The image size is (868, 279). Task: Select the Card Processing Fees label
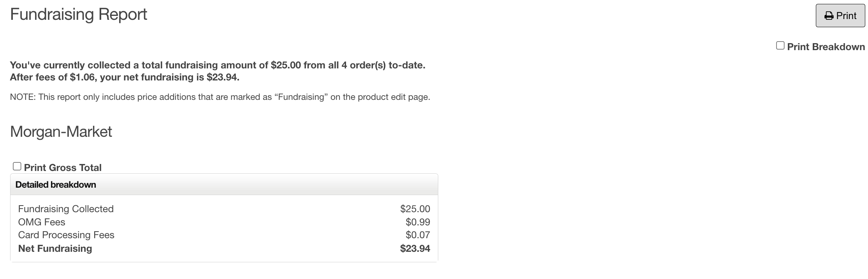66,235
